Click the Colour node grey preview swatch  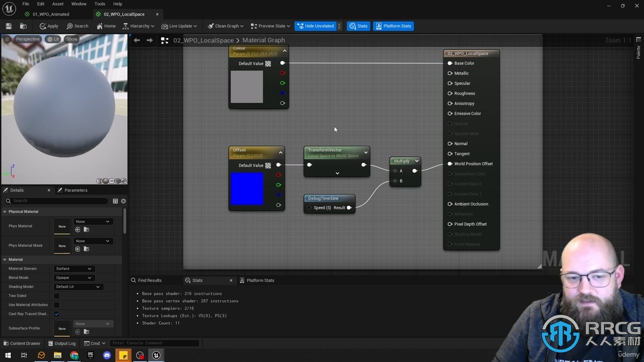click(247, 87)
